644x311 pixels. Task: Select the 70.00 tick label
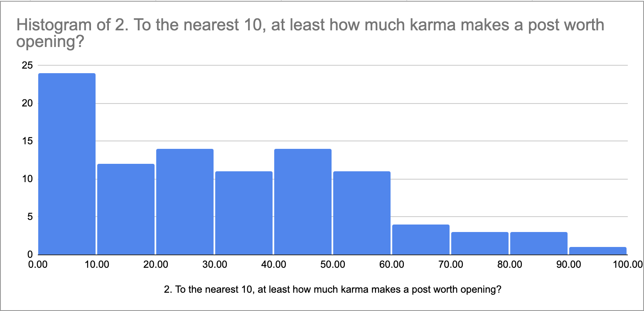click(451, 264)
